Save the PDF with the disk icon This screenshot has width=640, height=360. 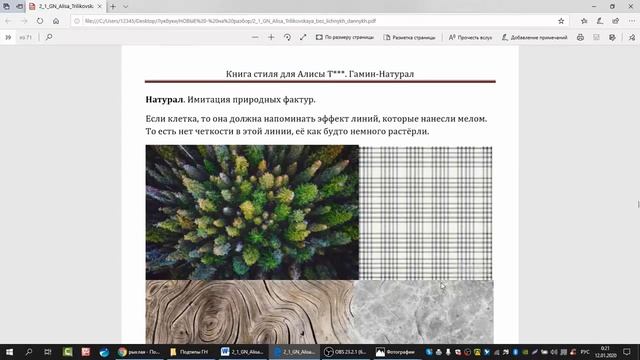coord(596,37)
